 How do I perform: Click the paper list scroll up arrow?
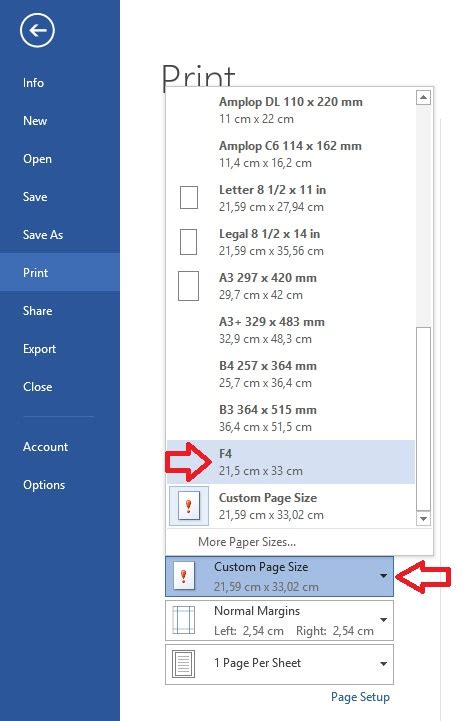point(423,97)
